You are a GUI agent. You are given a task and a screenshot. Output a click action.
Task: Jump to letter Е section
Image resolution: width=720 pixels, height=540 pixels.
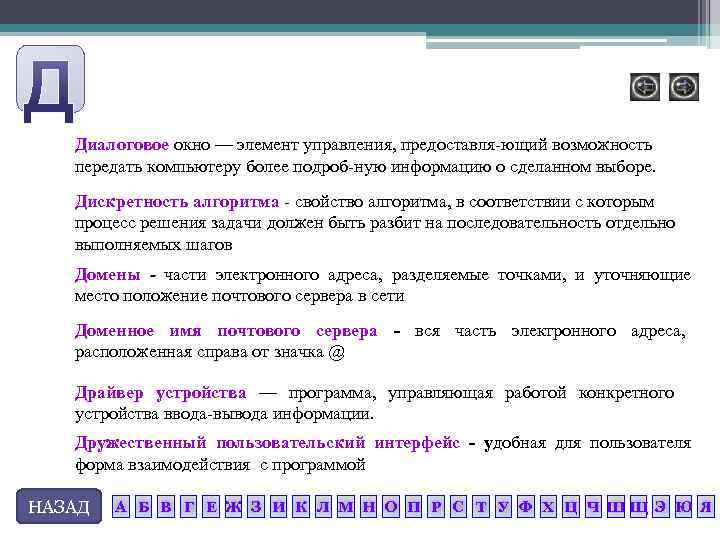coord(211,507)
